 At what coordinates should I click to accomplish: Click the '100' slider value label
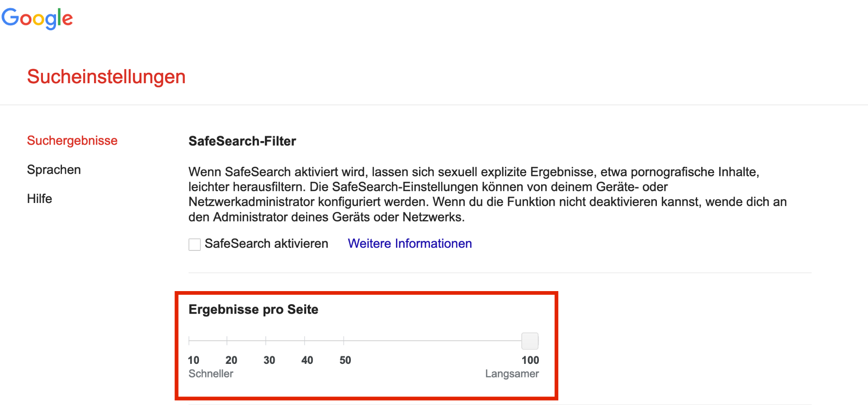click(x=530, y=360)
